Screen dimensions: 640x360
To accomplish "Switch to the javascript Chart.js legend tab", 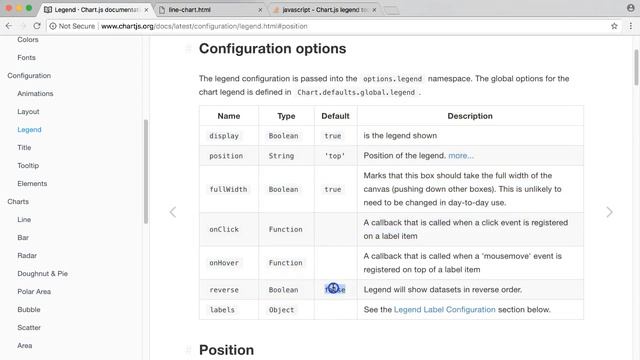I will coord(323,10).
